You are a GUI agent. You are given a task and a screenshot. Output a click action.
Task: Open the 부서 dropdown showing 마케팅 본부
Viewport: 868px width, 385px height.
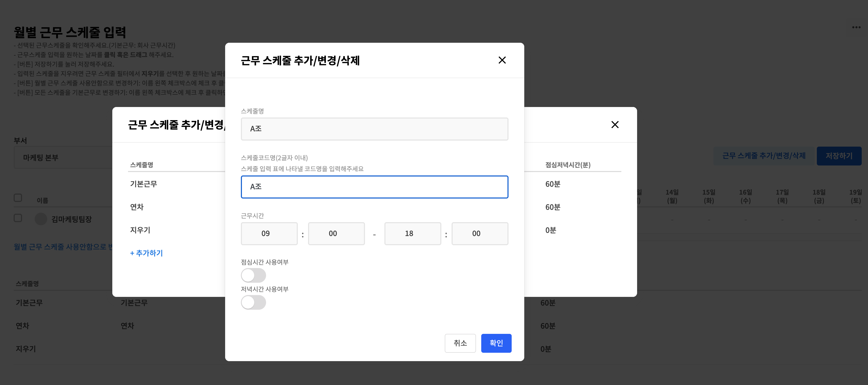[63, 158]
